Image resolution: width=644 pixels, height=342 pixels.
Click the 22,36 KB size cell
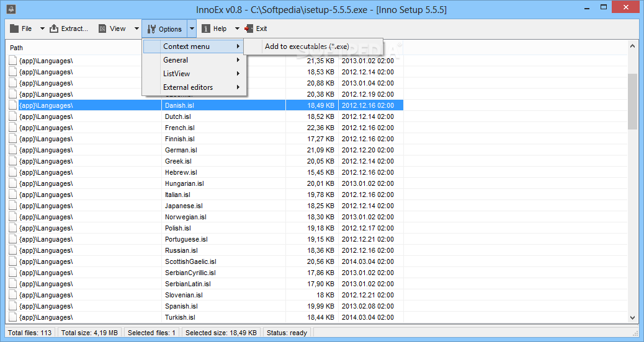[320, 128]
